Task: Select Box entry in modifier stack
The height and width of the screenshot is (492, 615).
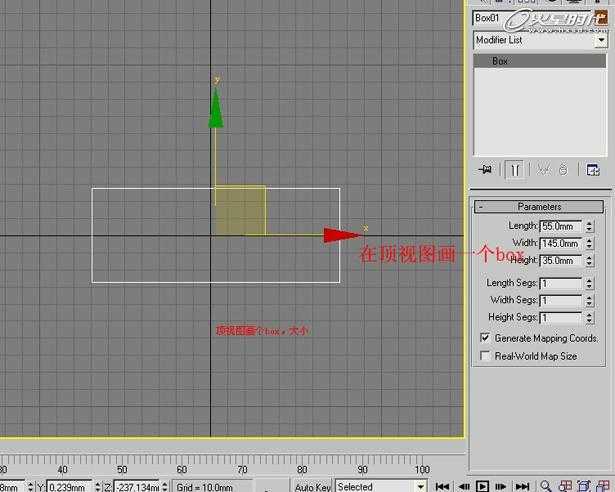Action: (540, 61)
